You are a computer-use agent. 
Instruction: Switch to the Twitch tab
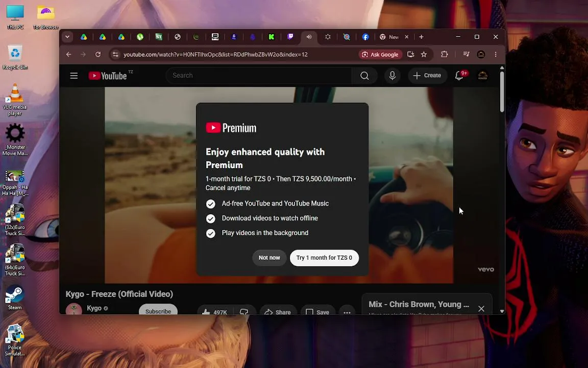tap(290, 37)
